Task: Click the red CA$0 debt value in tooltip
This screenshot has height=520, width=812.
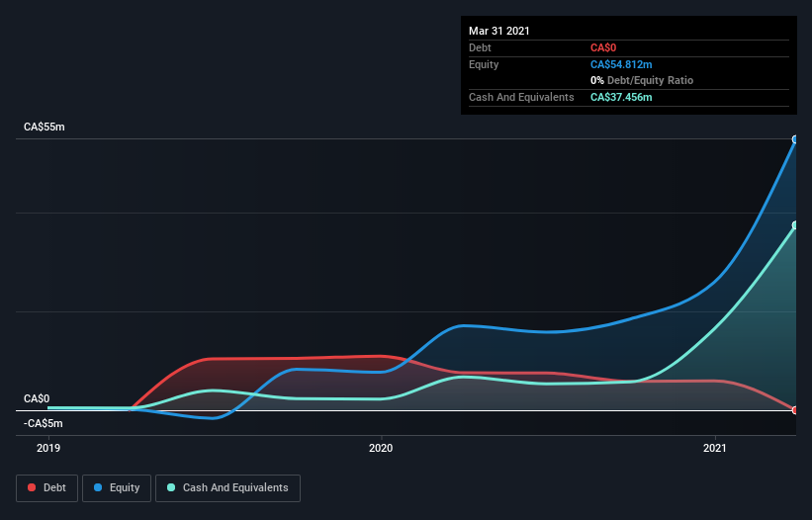Action: pos(603,47)
